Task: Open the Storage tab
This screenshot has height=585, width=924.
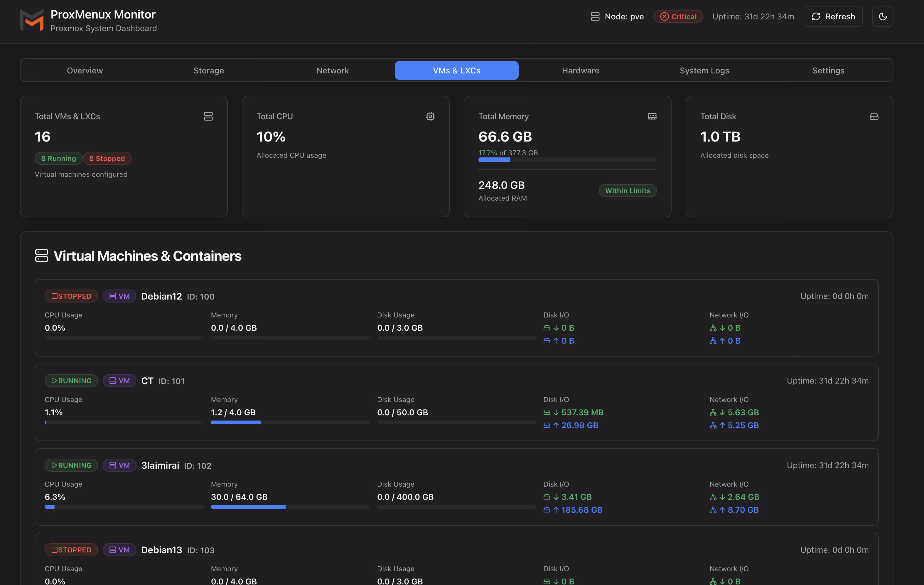Action: pyautogui.click(x=209, y=70)
